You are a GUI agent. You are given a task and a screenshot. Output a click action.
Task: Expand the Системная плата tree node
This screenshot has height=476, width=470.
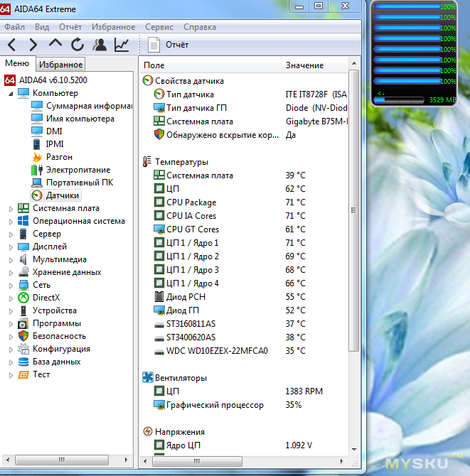click(x=11, y=209)
